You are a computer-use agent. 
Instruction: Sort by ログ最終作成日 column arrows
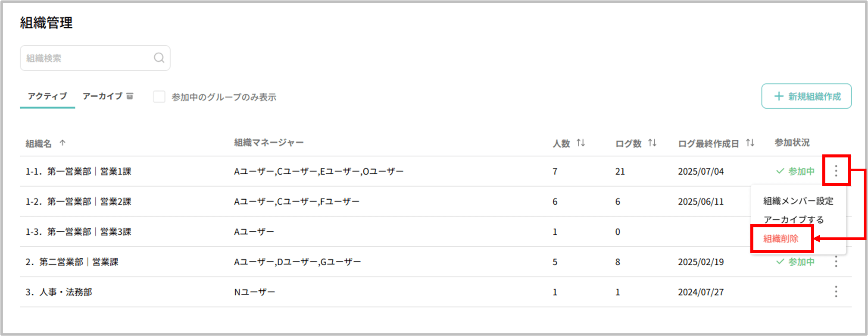click(x=750, y=143)
